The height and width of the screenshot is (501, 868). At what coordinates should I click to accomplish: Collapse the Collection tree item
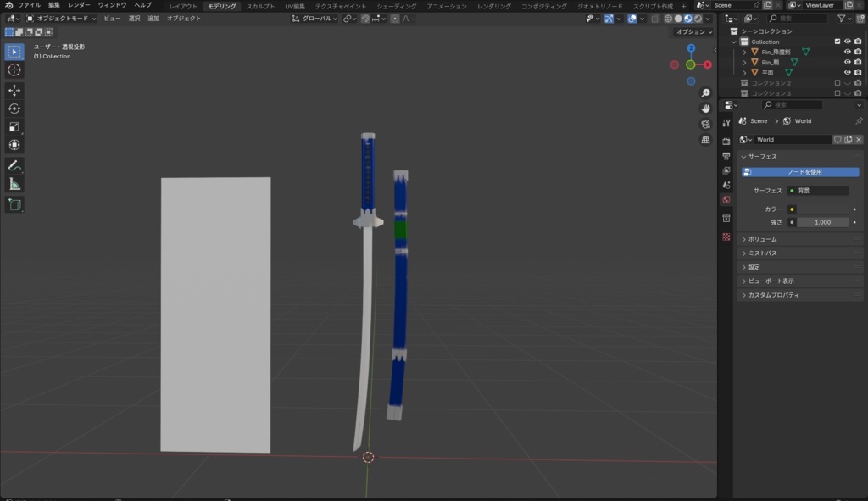click(x=734, y=42)
